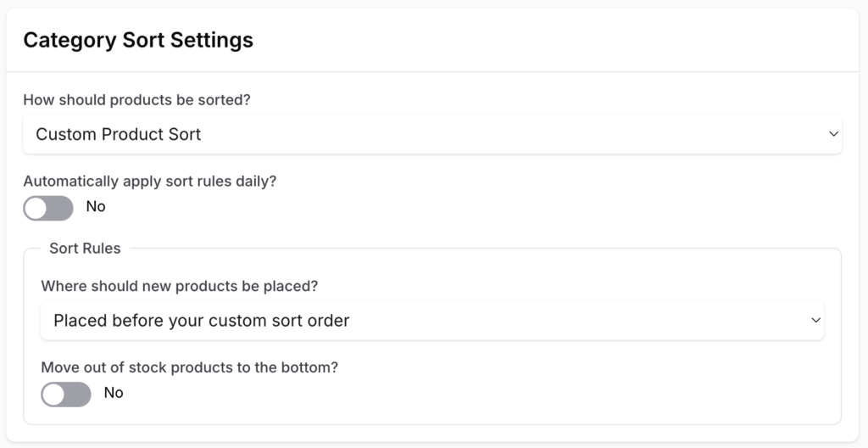Click the knob of the daily sort toggle
Image resolution: width=868 pixels, height=448 pixels.
tap(36, 208)
